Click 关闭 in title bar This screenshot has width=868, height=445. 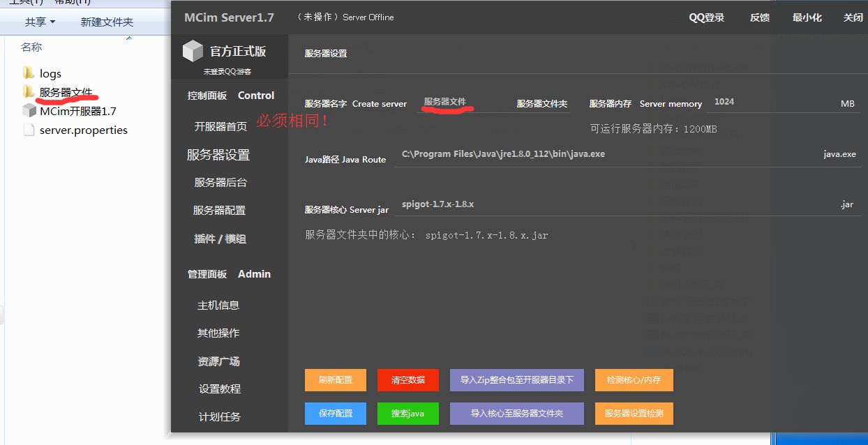pyautogui.click(x=853, y=17)
